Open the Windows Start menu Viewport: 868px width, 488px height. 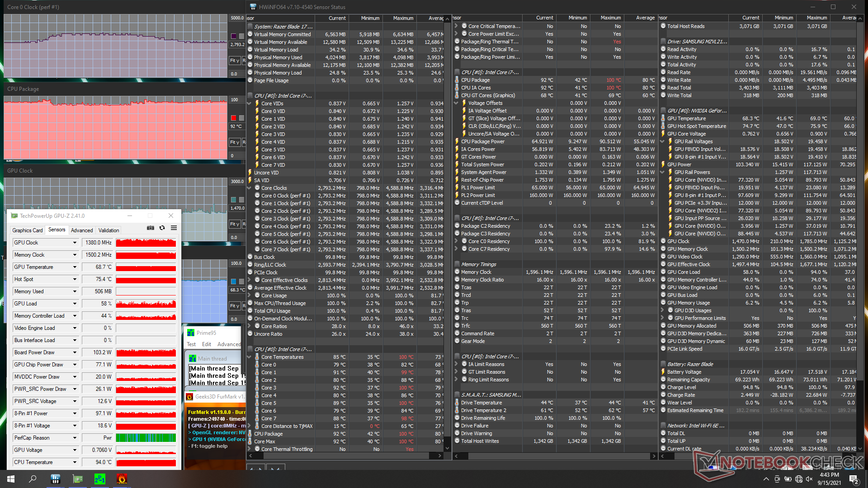coord(11,479)
